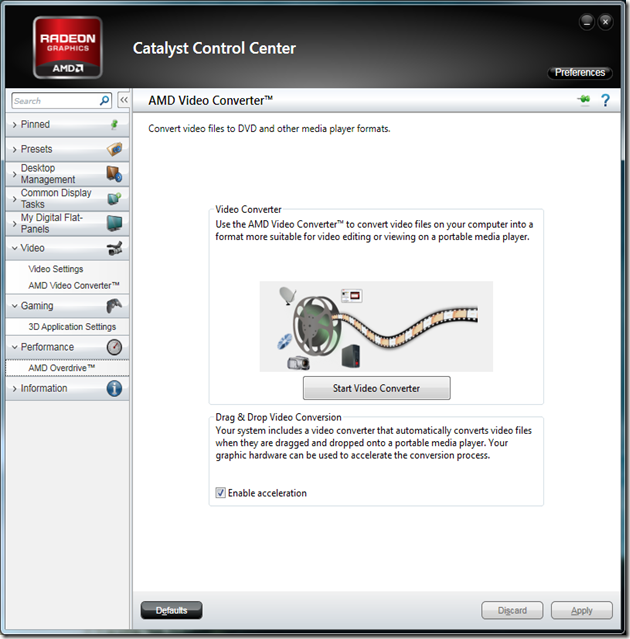Close the Catalyst Control Center window
The image size is (630, 639).
606,22
